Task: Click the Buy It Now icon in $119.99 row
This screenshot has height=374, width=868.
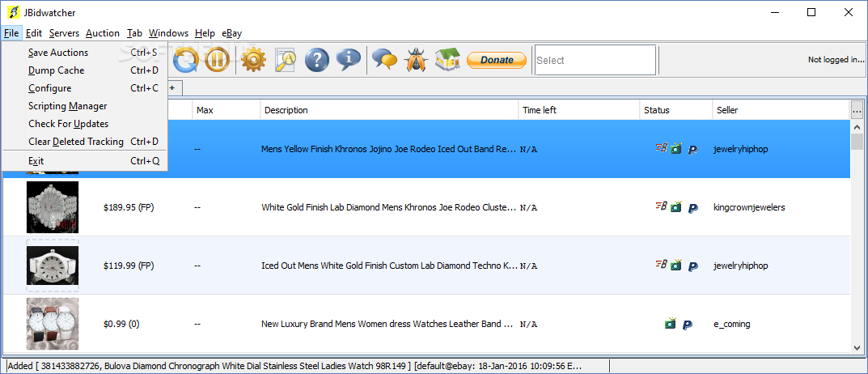Action: pos(661,265)
